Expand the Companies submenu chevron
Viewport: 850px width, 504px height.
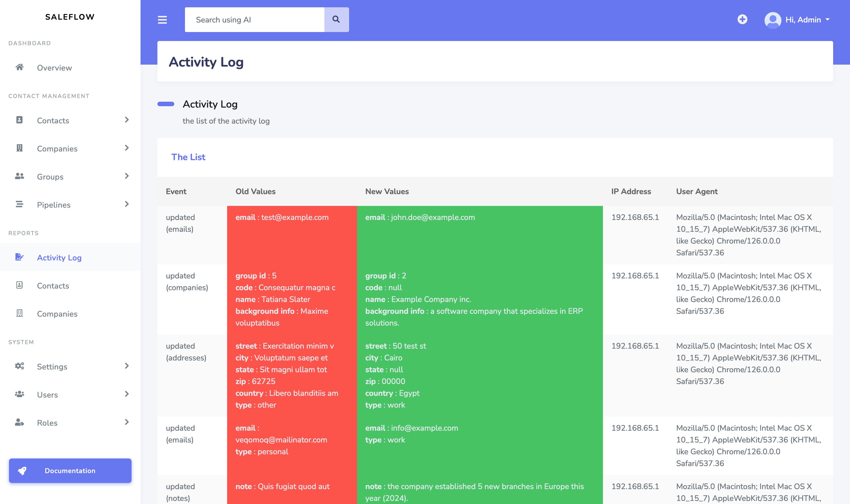click(127, 148)
